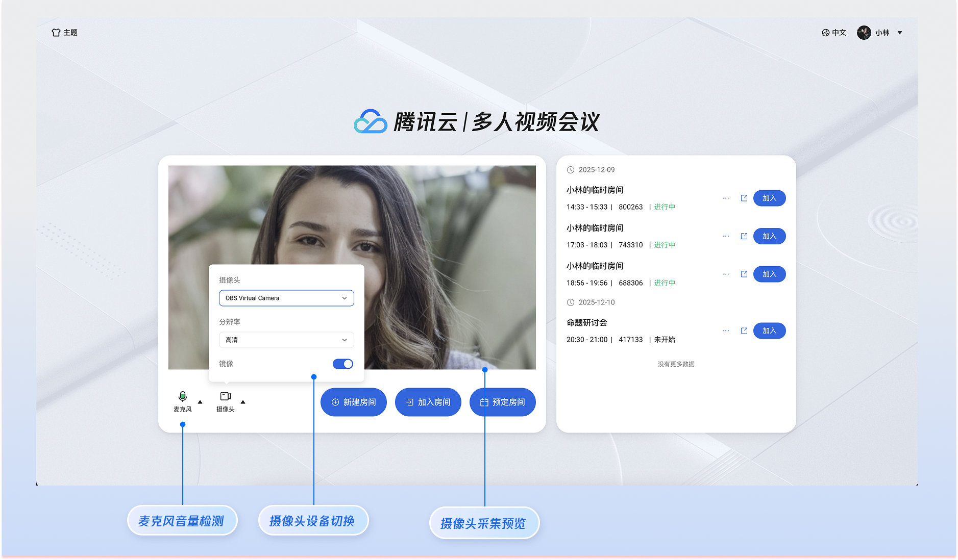Open more options for 命题研讨会
Image resolution: width=958 pixels, height=560 pixels.
pos(726,331)
